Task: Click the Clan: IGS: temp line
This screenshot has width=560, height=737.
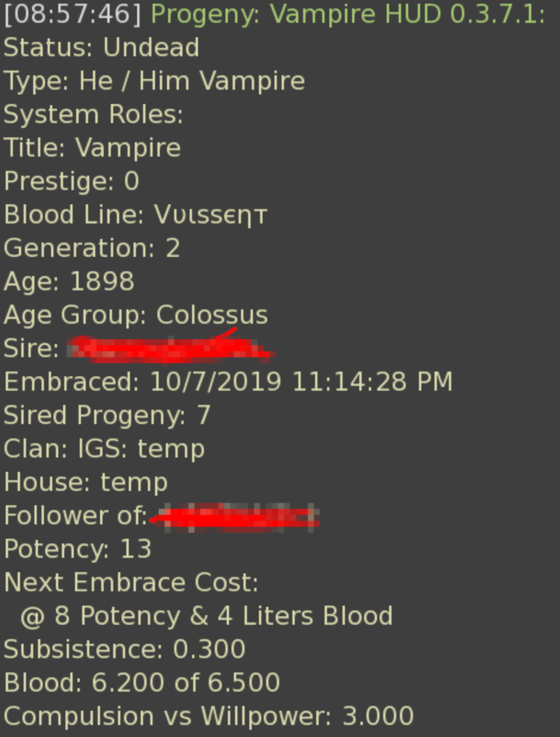Action: click(x=104, y=449)
